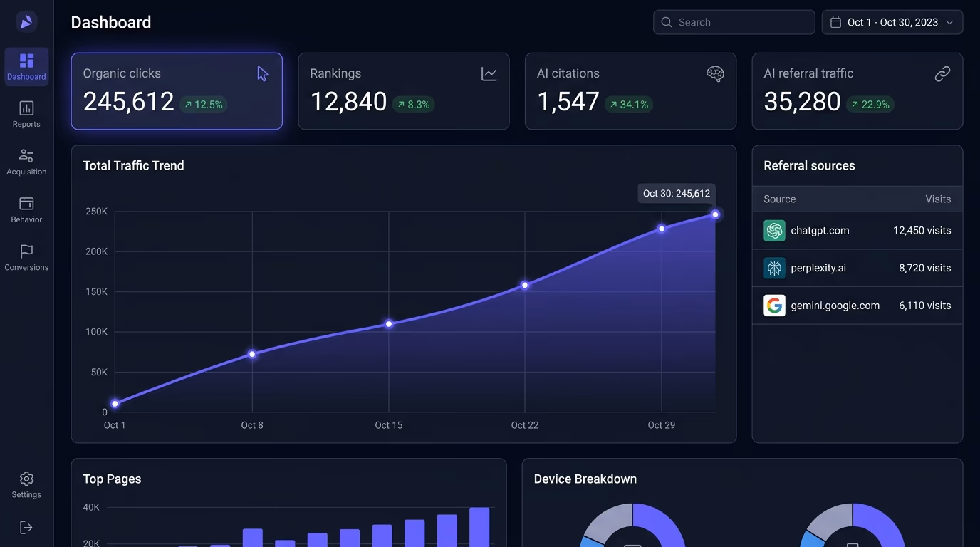
Task: Click the 8.3% growth badge
Action: [414, 105]
